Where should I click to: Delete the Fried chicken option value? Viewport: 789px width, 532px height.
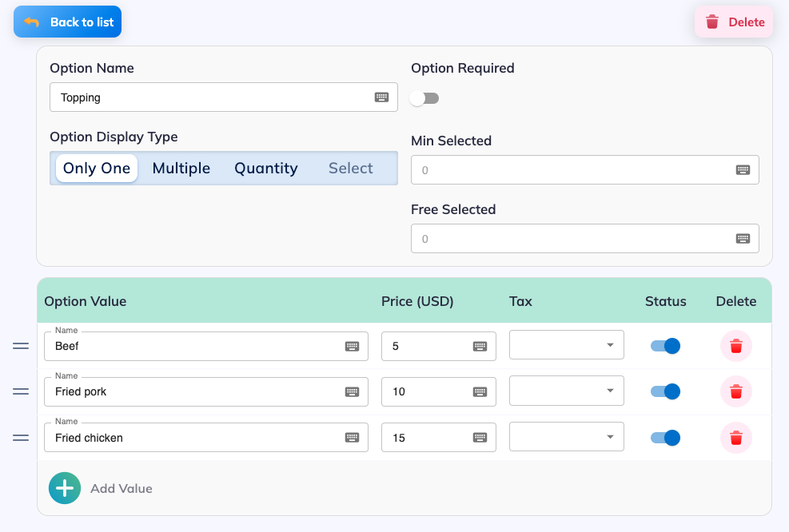pos(735,438)
